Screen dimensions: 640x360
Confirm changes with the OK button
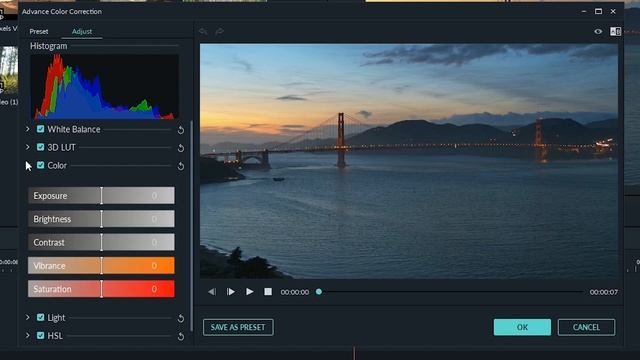(522, 327)
